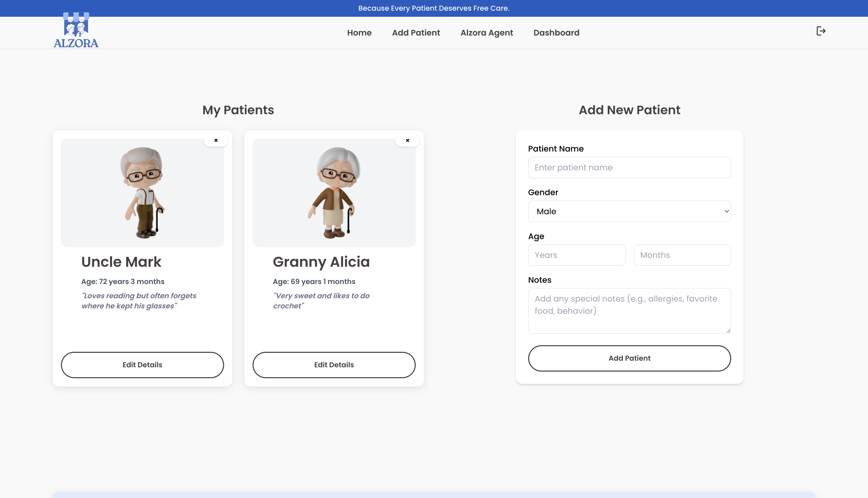This screenshot has height=498, width=868.
Task: Focus the Patient Name input field
Action: point(629,168)
